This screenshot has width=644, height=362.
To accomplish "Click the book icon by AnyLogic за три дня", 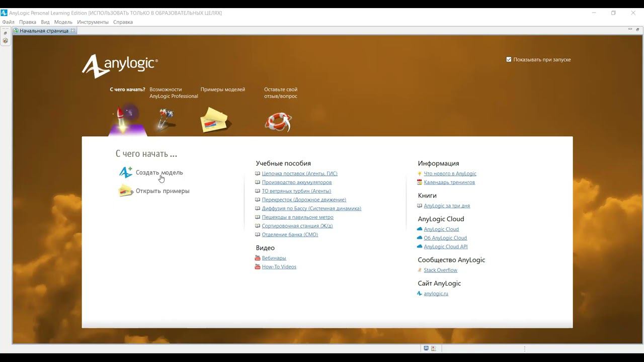I will coord(420,206).
